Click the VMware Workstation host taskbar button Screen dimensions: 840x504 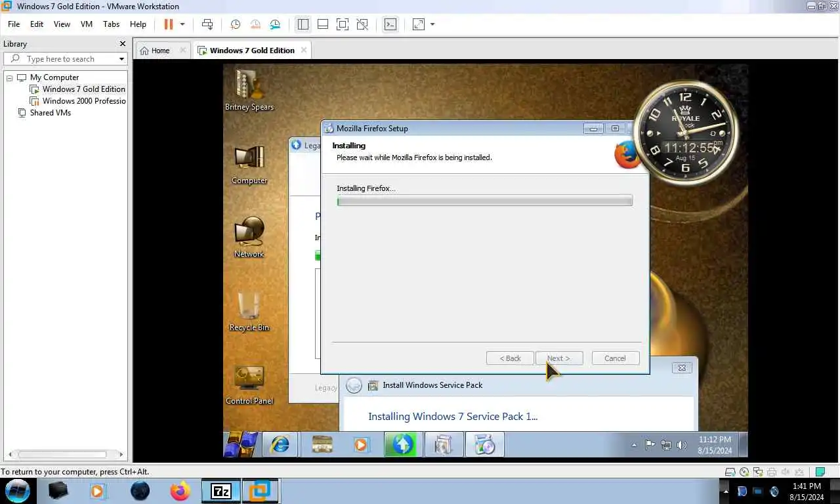[261, 491]
